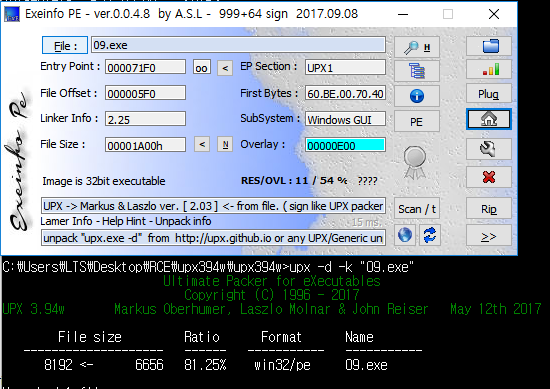The image size is (550, 389).
Task: Select the Entry Point value 000071F0
Action: [145, 67]
